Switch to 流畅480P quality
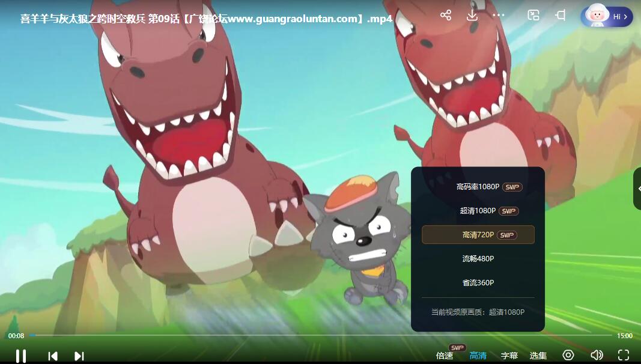This screenshot has height=364, width=641. pyautogui.click(x=478, y=259)
